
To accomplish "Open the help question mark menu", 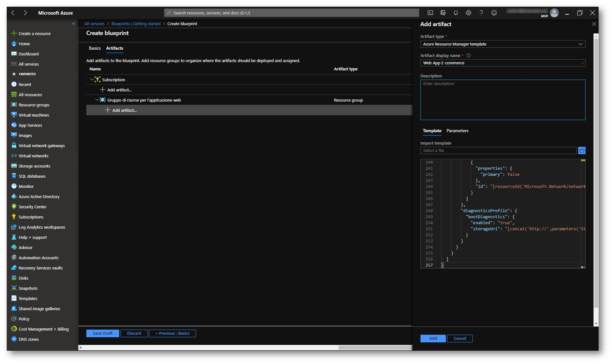I will tap(481, 13).
